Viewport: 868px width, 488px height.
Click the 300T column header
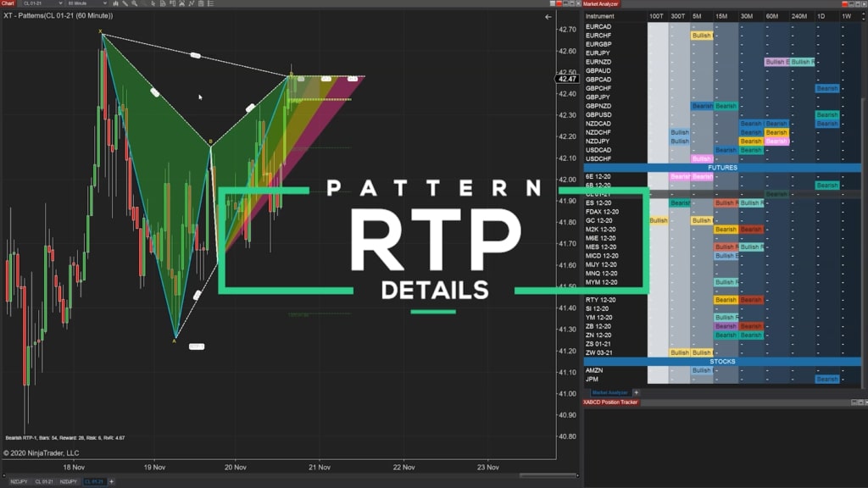678,17
